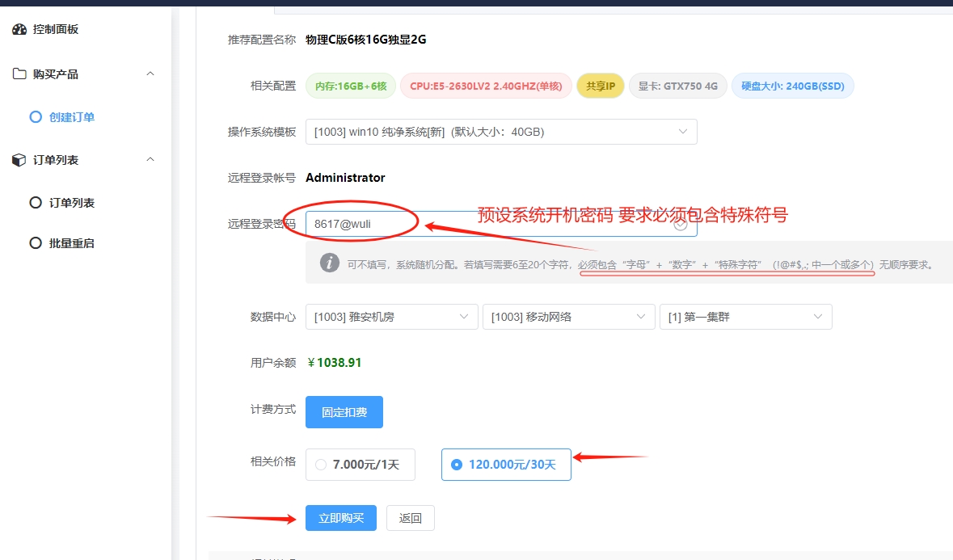This screenshot has height=560, width=953.
Task: Open the 移动网络 network dropdown
Action: point(567,317)
